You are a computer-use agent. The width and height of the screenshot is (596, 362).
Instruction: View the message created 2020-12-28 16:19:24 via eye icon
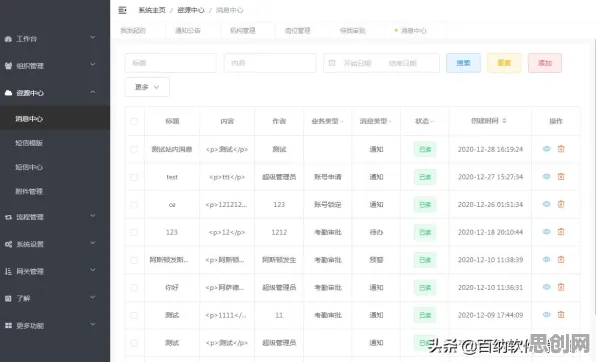coord(547,149)
